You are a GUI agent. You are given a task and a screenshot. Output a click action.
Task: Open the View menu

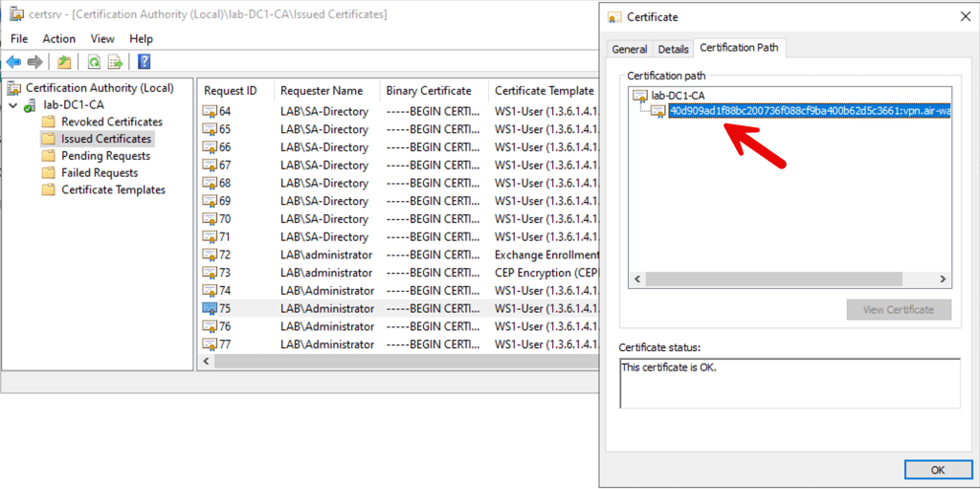click(102, 38)
